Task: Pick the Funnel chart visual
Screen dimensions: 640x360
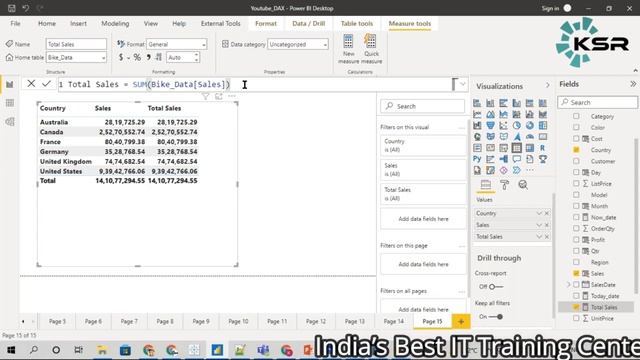Action: 490,125
